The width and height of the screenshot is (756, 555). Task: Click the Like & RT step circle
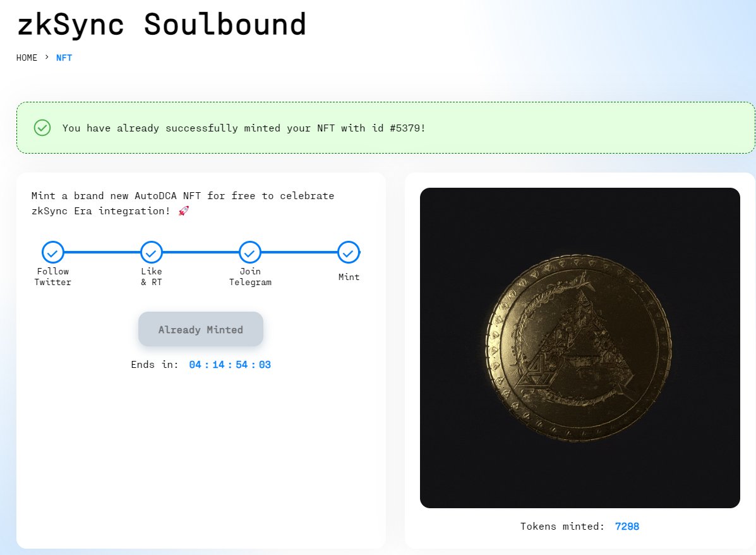152,252
